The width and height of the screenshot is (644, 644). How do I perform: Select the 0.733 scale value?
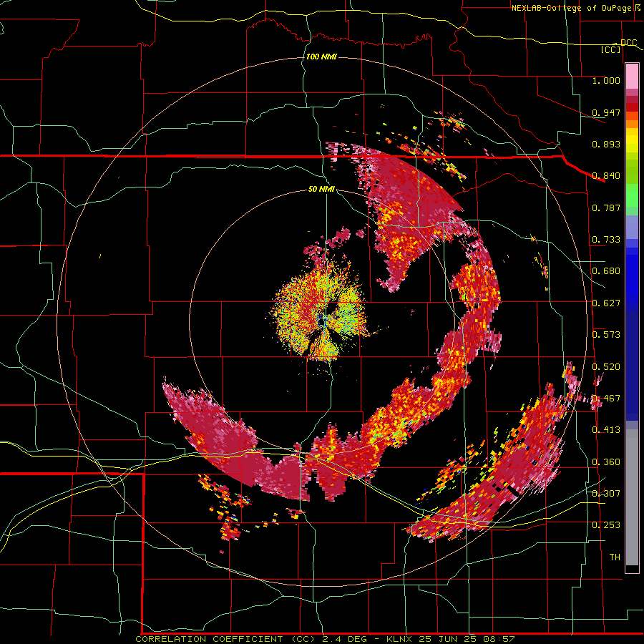pyautogui.click(x=606, y=240)
